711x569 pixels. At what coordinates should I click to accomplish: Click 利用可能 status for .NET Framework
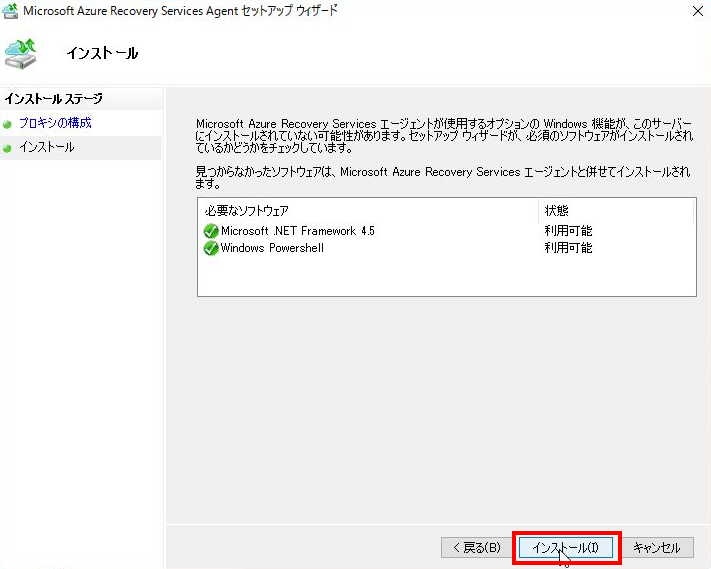point(568,231)
